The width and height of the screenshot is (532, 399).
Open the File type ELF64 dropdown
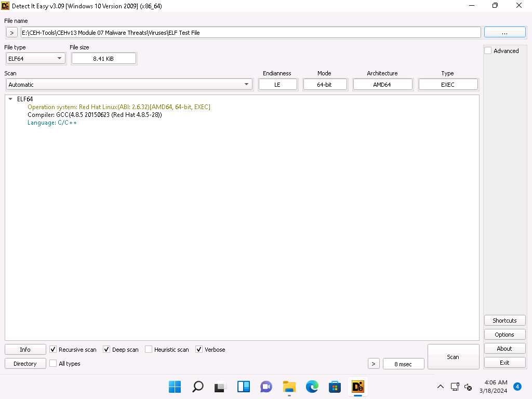tap(35, 59)
